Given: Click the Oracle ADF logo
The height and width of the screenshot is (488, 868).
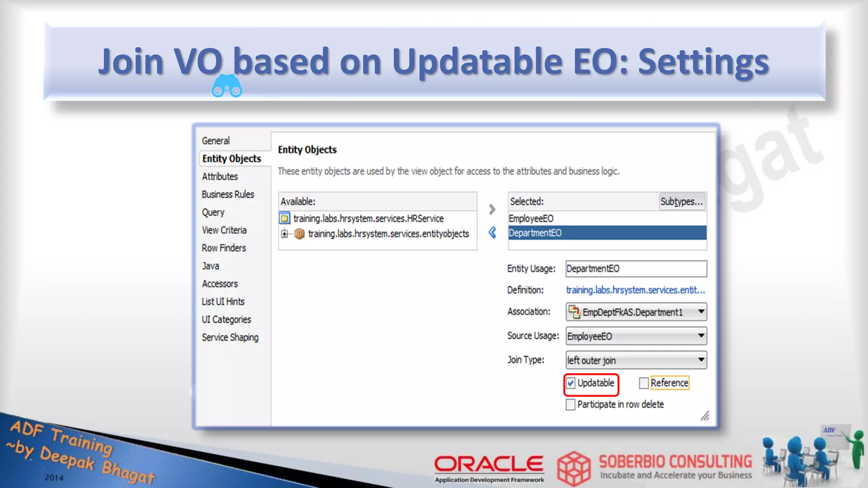Looking at the screenshot, I should (489, 468).
